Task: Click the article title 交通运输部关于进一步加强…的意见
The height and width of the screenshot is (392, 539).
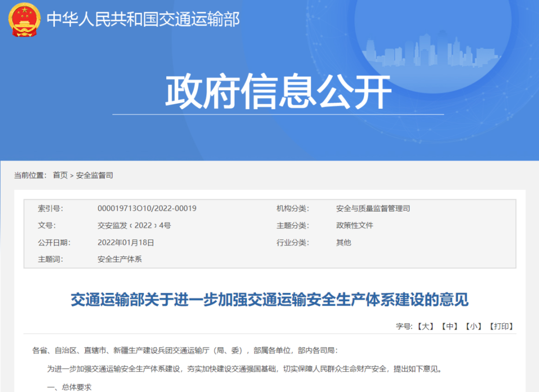Action: coord(270,300)
